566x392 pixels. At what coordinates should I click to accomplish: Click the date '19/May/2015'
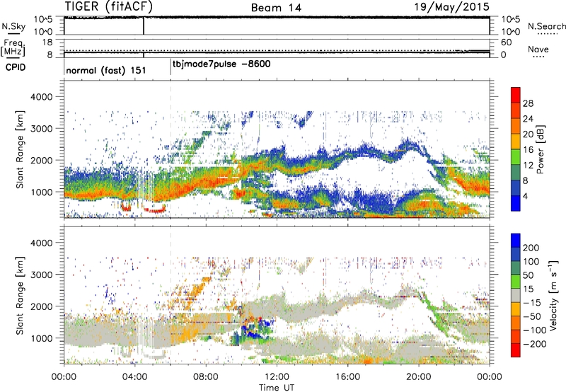click(451, 6)
